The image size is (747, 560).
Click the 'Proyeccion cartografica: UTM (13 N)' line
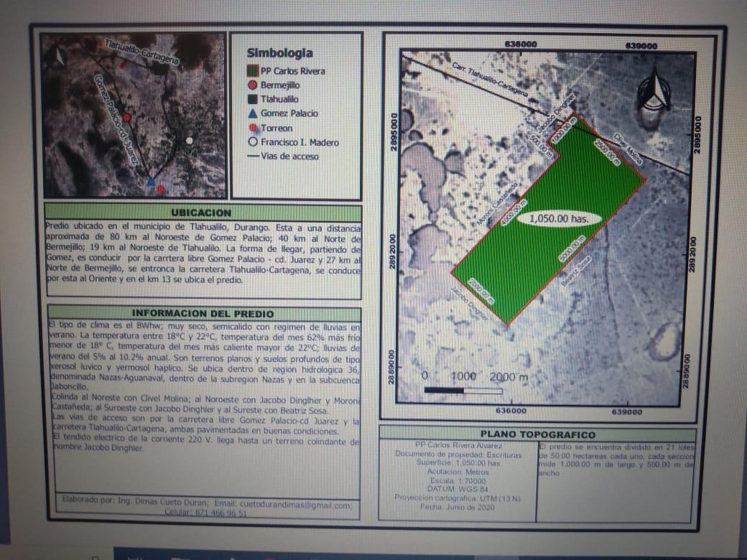pyautogui.click(x=458, y=498)
